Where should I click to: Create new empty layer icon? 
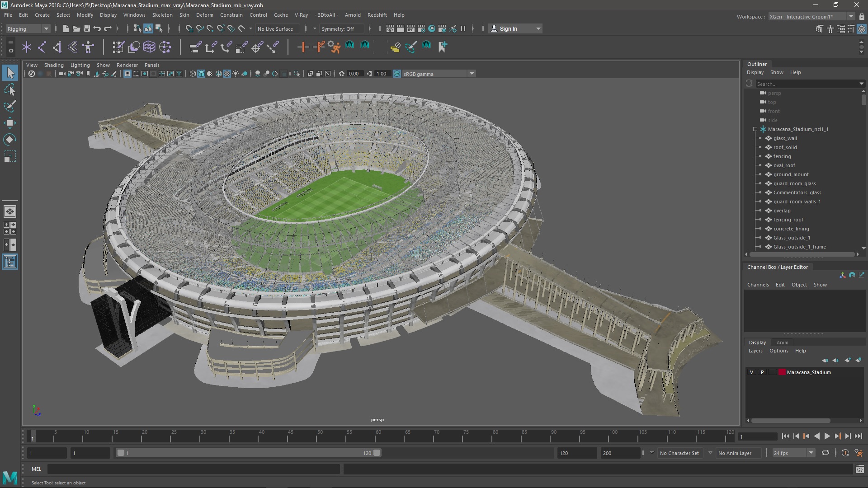click(x=848, y=360)
